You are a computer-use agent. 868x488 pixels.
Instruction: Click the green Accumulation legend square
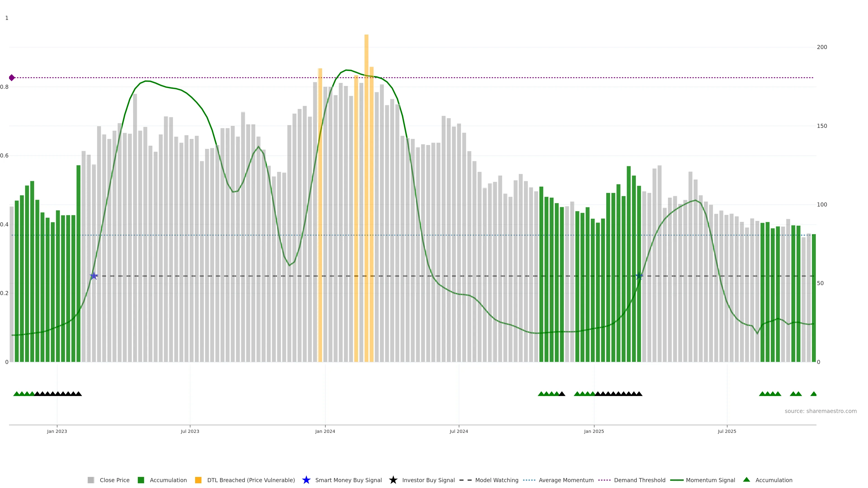[x=141, y=480]
